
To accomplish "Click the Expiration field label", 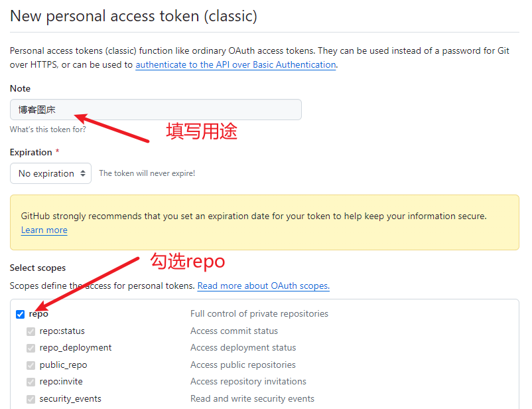I will tap(31, 152).
